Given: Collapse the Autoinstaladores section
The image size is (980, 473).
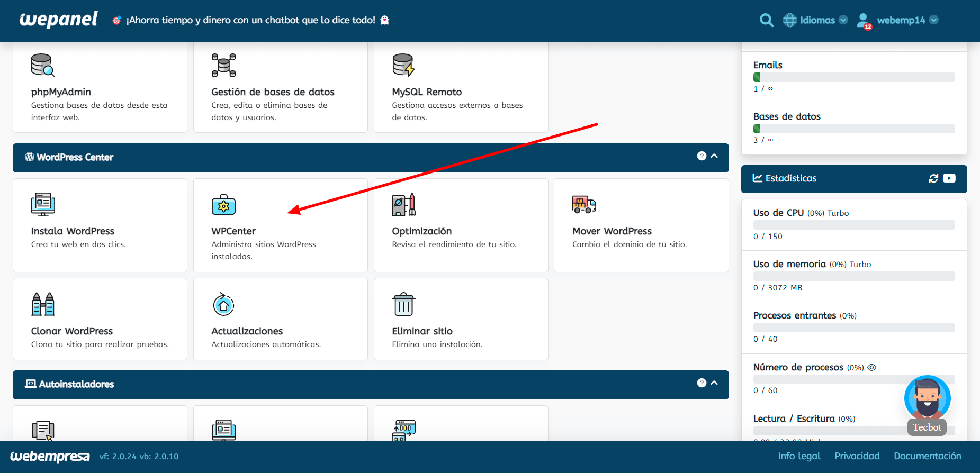Looking at the screenshot, I should tap(714, 383).
